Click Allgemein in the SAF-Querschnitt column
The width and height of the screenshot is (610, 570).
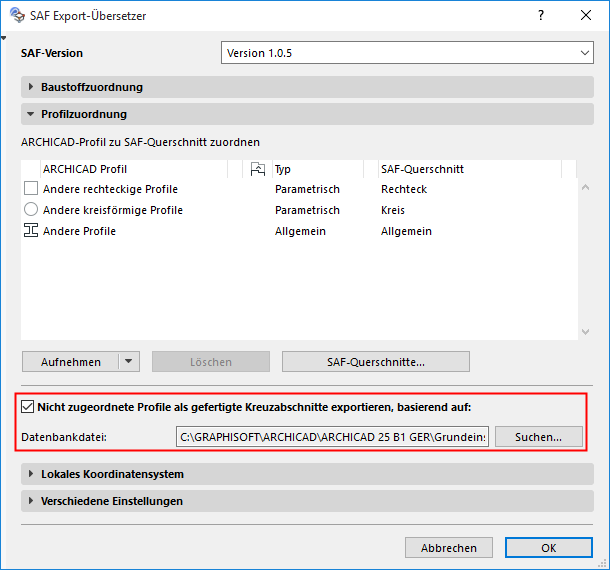click(406, 231)
